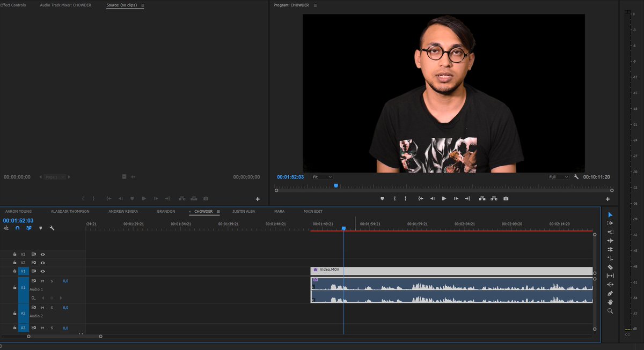Click Lift button in Program monitor
This screenshot has height=350, width=644.
[482, 198]
